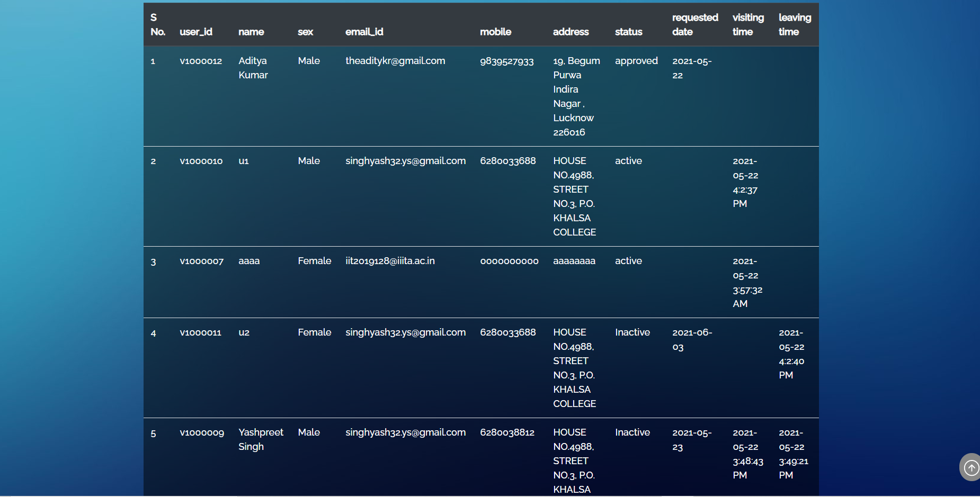The image size is (980, 497).
Task: Click user id v1000010 cell
Action: tap(201, 161)
